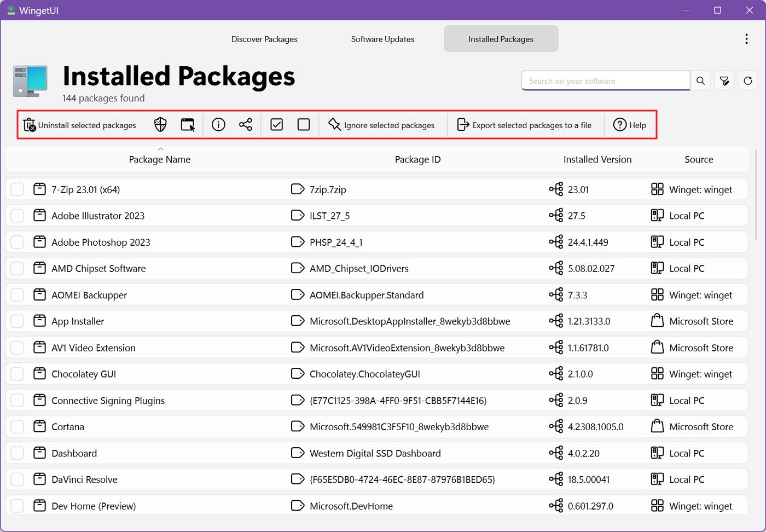This screenshot has width=766, height=532.
Task: Click Local PC icon in Adobe Illustrator row
Action: 657,216
